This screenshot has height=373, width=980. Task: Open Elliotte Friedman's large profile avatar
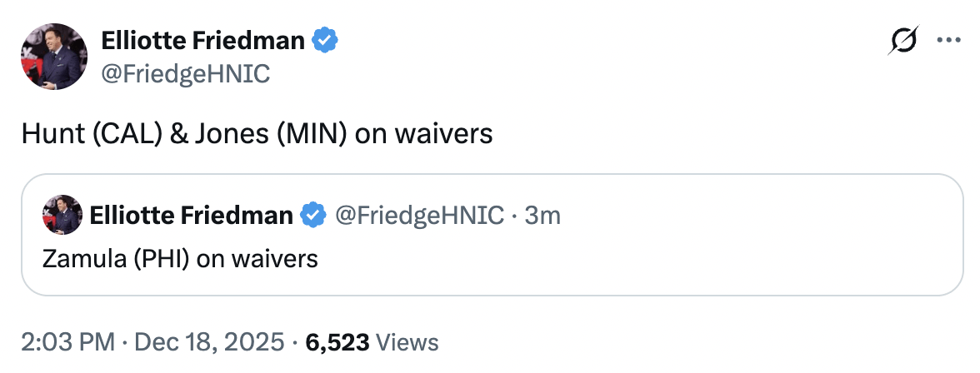point(54,57)
